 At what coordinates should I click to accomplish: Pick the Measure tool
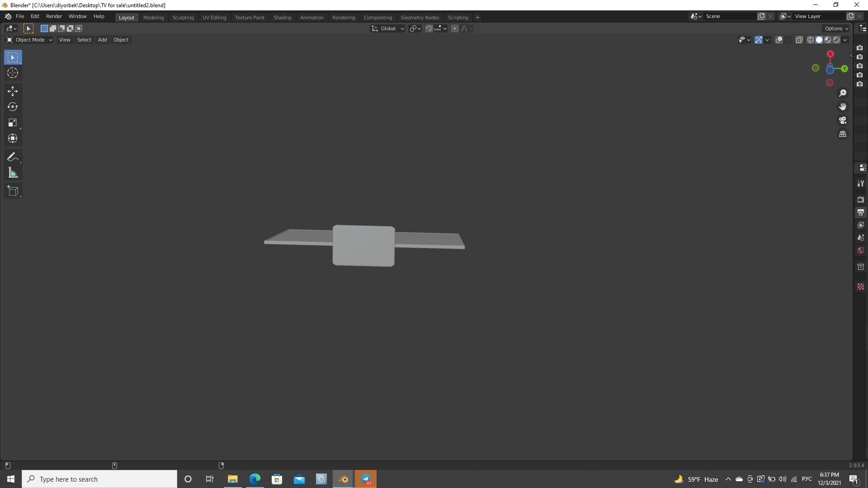click(13, 173)
